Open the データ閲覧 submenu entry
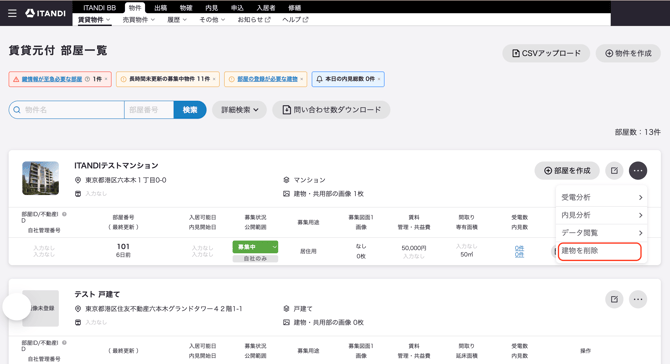 (x=602, y=233)
